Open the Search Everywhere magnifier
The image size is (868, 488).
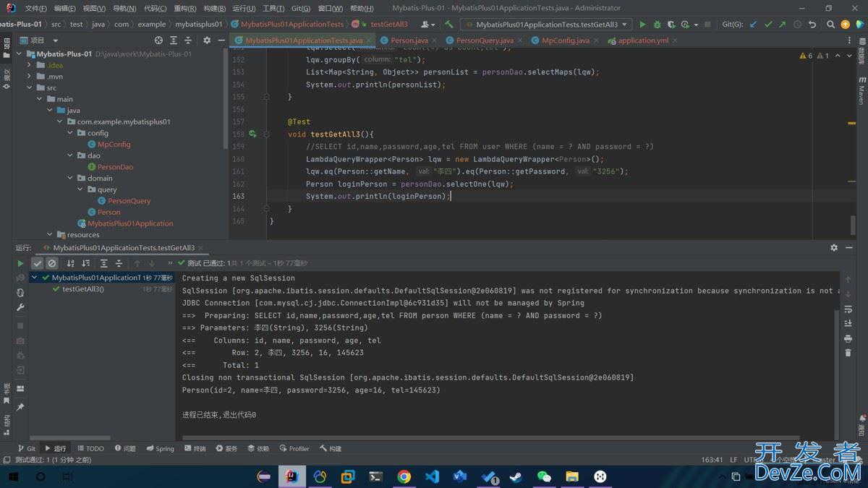[x=830, y=25]
